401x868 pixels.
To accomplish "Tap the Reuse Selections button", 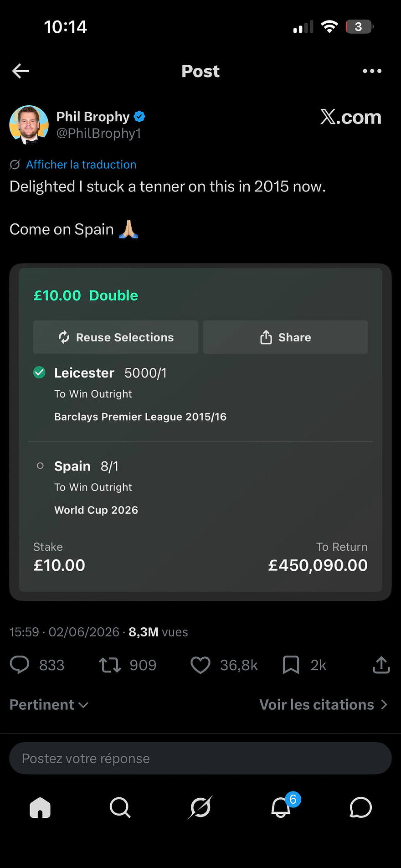I will pyautogui.click(x=116, y=337).
